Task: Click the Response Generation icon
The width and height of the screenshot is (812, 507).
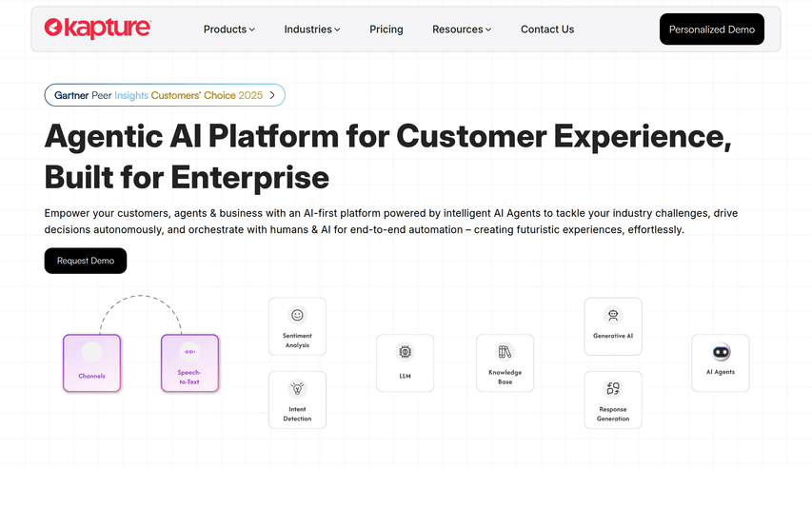Action: [613, 388]
